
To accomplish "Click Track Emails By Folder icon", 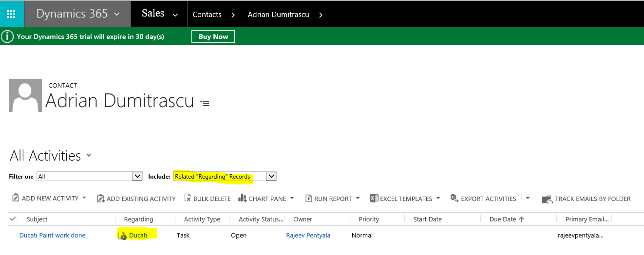I will [x=547, y=199].
